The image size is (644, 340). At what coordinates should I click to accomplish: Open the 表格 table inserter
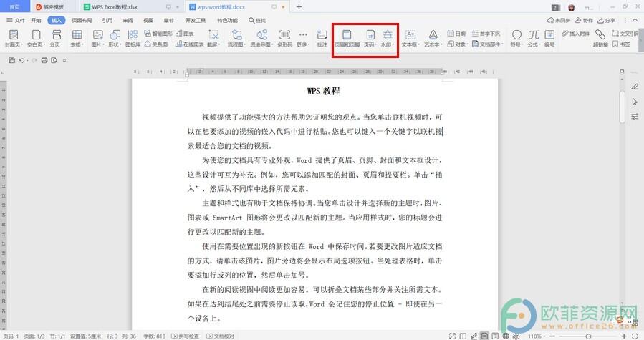pyautogui.click(x=77, y=38)
